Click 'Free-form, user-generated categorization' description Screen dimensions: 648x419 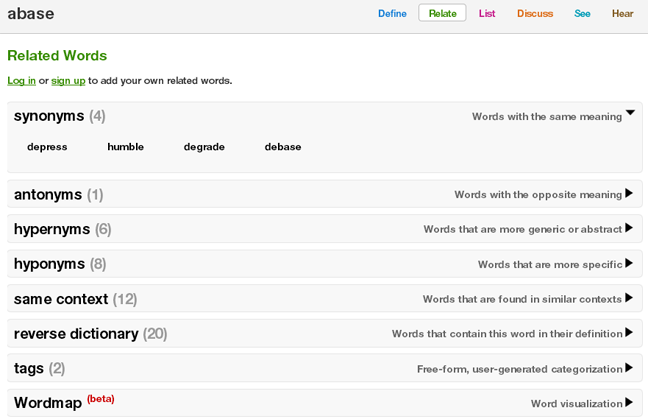519,369
